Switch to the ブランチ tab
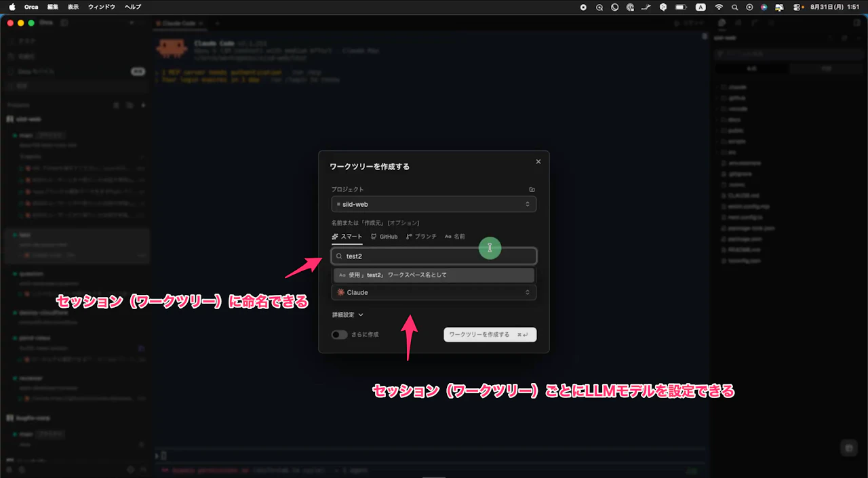 click(x=421, y=237)
